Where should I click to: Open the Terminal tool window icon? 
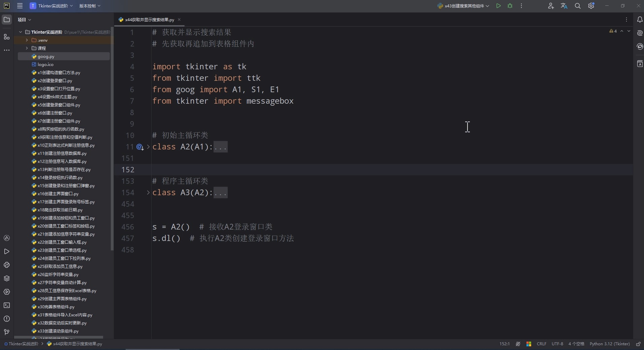tap(7, 305)
